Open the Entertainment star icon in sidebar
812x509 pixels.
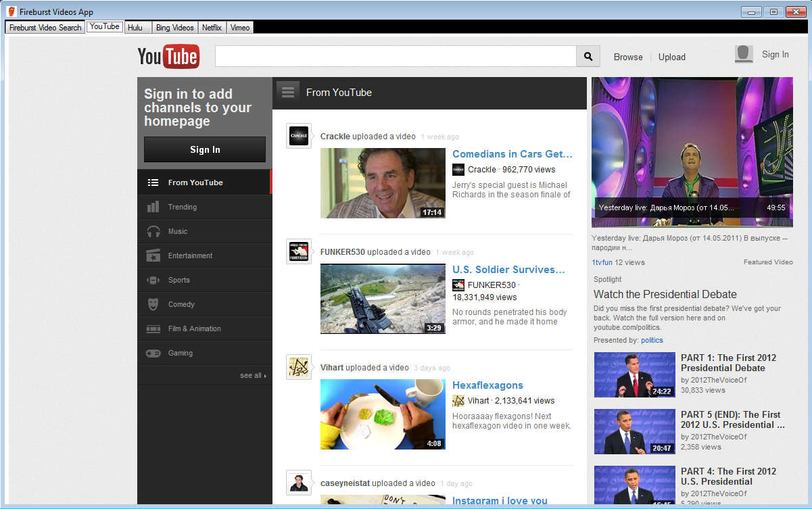(x=153, y=256)
